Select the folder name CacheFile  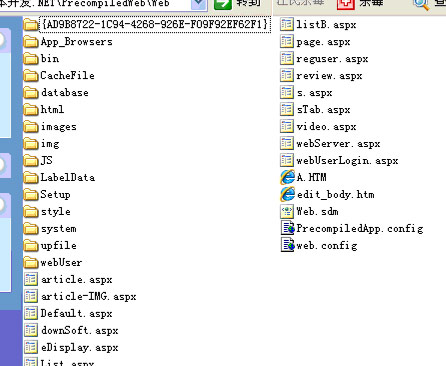(67, 76)
